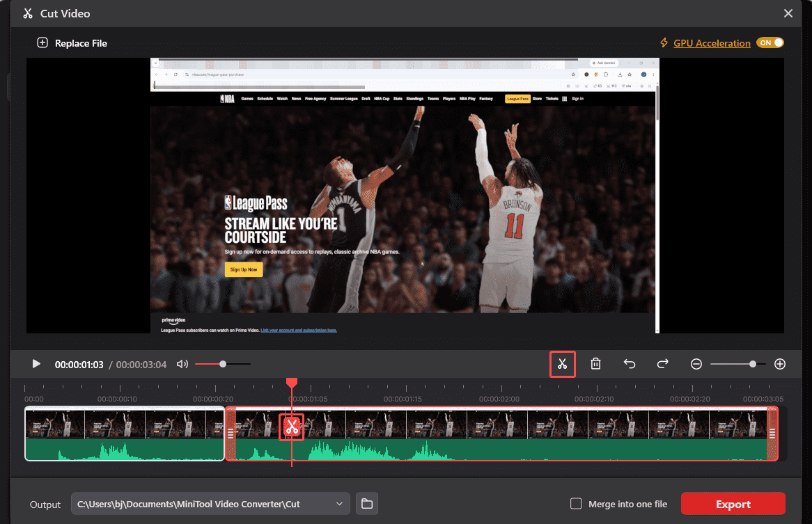812x524 pixels.
Task: Click the scissors marker on the timeline clip
Action: (x=292, y=427)
